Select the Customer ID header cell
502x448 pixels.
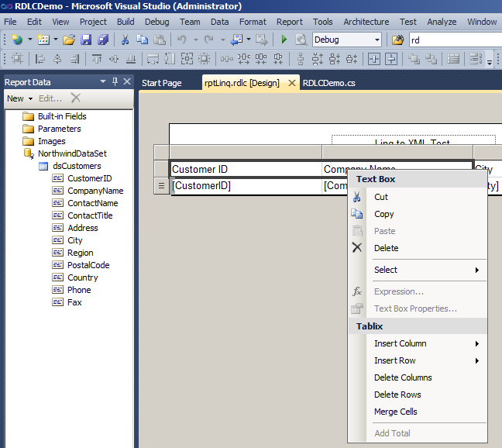click(246, 169)
